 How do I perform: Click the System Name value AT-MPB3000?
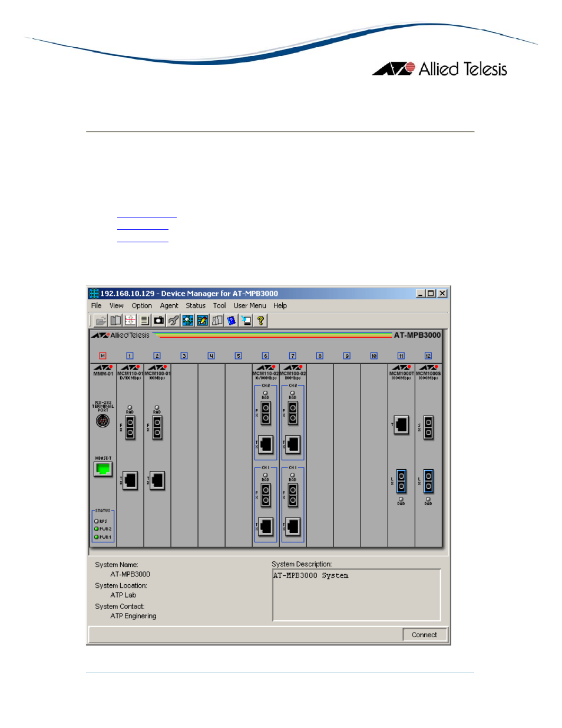pos(130,574)
